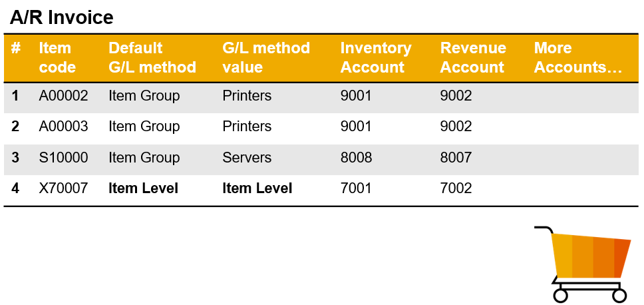This screenshot has height=305, width=644.
Task: Select the A/R Invoice title
Action: [x=62, y=18]
